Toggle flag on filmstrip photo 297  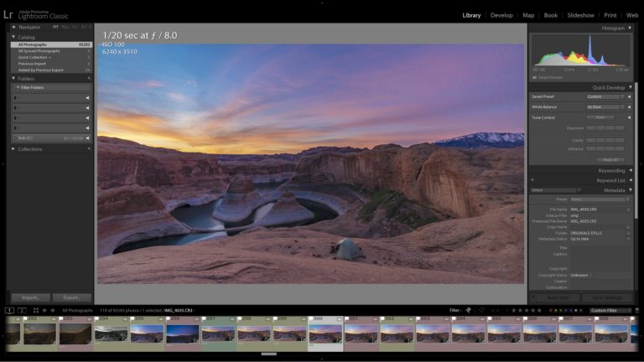204,318
